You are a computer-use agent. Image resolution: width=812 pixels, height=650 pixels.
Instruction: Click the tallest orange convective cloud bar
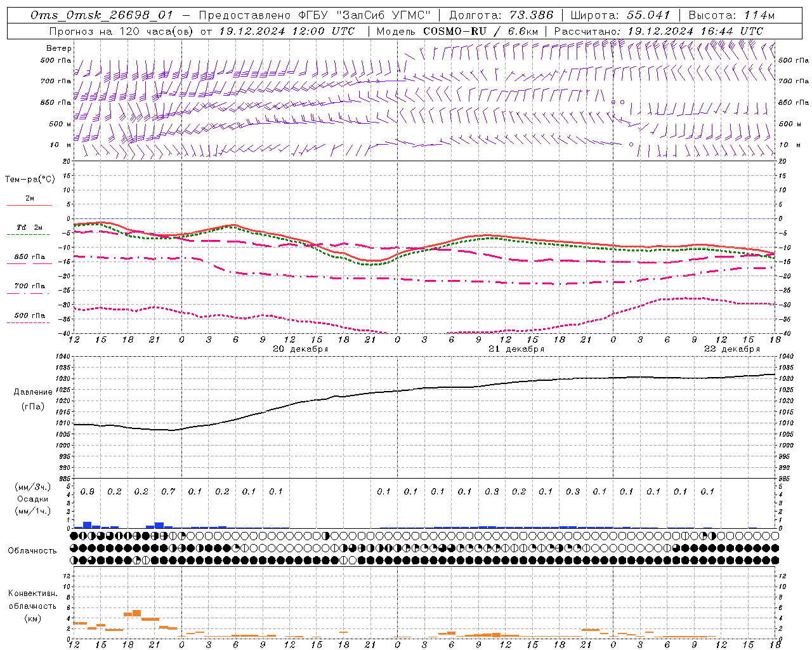click(137, 613)
